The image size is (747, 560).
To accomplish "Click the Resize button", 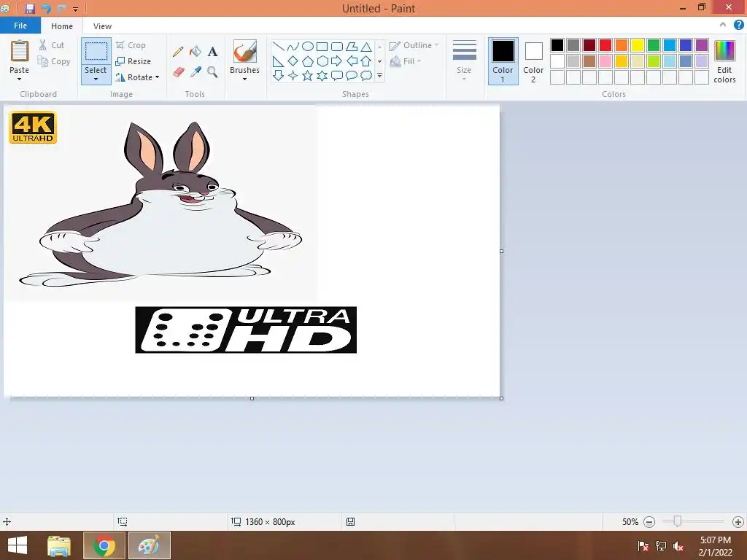I will 133,61.
